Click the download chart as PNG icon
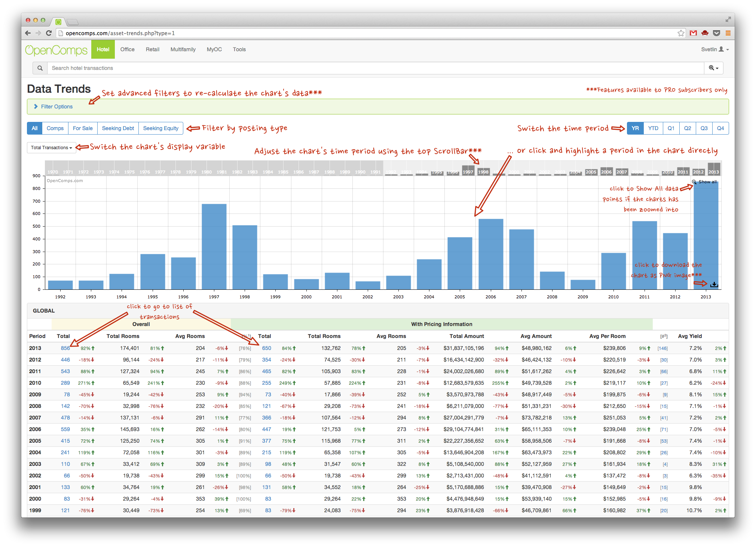Image resolution: width=756 pixels, height=547 pixels. point(714,285)
